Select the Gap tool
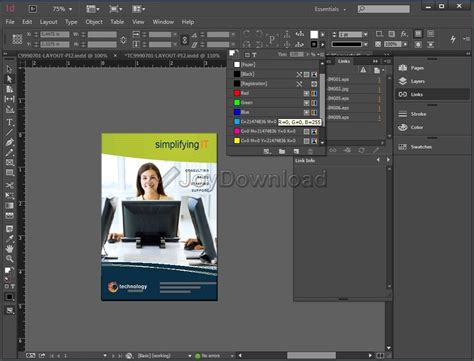 coord(9,99)
